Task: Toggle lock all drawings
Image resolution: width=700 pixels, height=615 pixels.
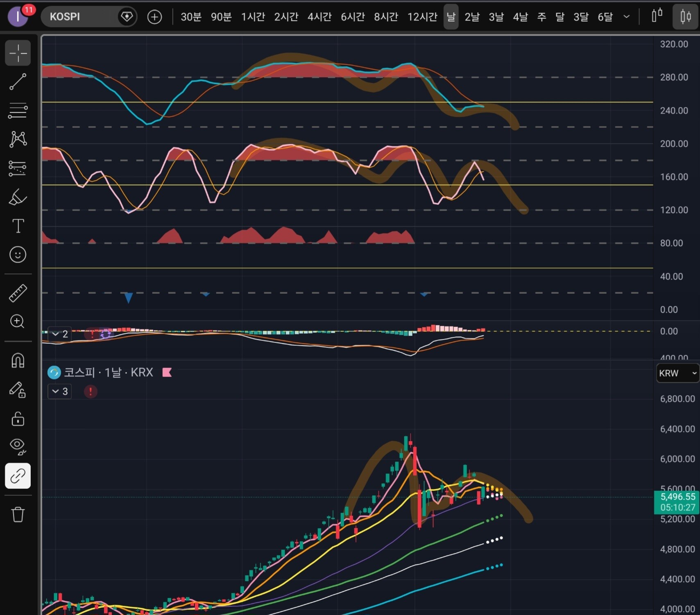Action: pos(18,419)
